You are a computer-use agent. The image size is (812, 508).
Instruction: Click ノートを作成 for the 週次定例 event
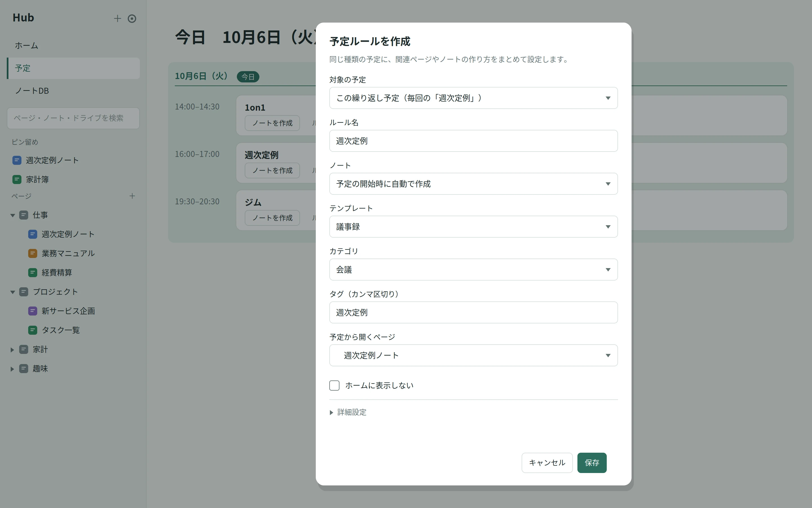[272, 170]
